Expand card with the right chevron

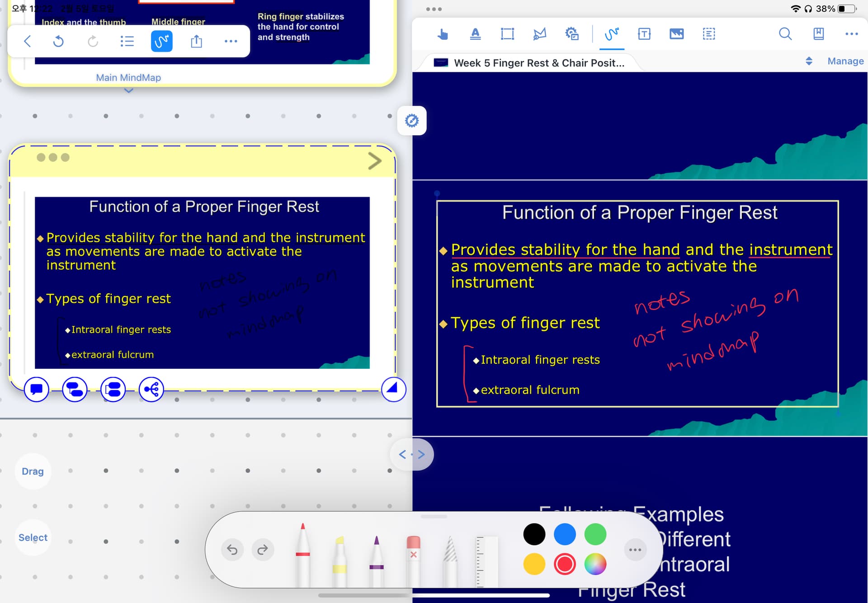[374, 161]
